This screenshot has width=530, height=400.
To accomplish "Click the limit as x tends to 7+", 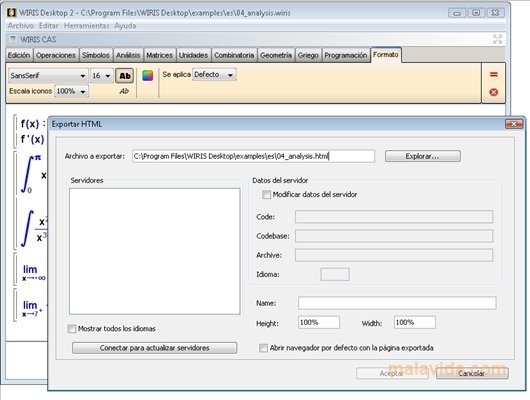I will click(x=32, y=308).
